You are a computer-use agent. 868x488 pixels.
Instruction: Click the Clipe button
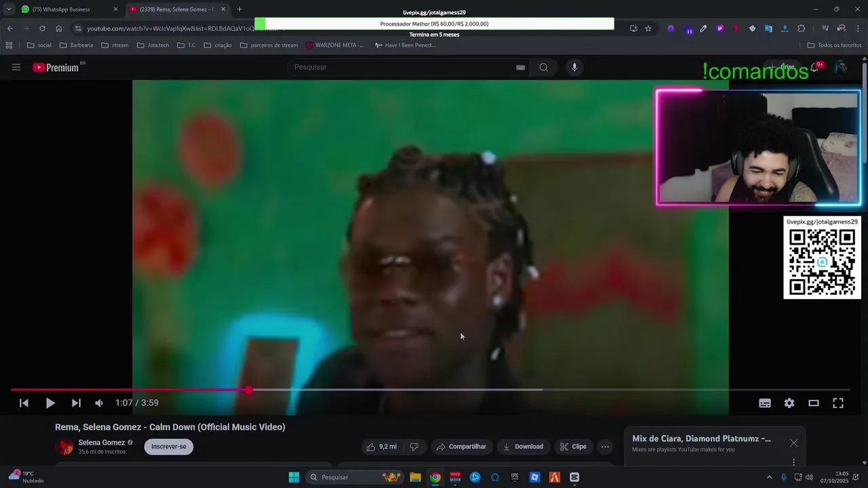(x=573, y=447)
